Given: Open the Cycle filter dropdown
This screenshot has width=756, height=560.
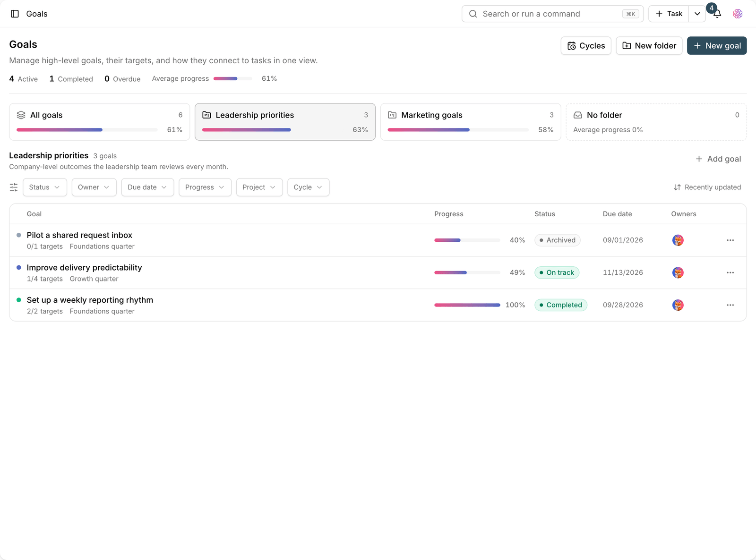Looking at the screenshot, I should 308,187.
